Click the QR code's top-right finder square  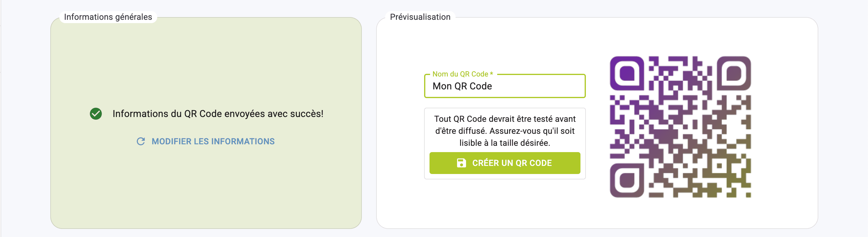(734, 73)
